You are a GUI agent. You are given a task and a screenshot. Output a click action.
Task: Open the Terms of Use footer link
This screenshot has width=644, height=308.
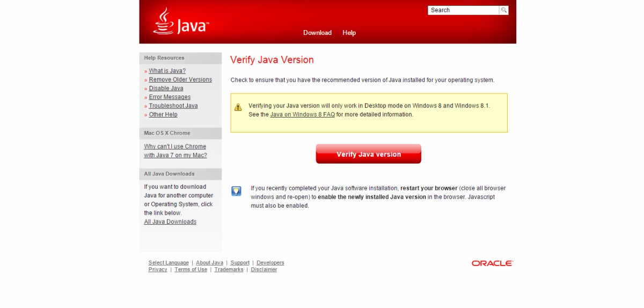pos(191,270)
